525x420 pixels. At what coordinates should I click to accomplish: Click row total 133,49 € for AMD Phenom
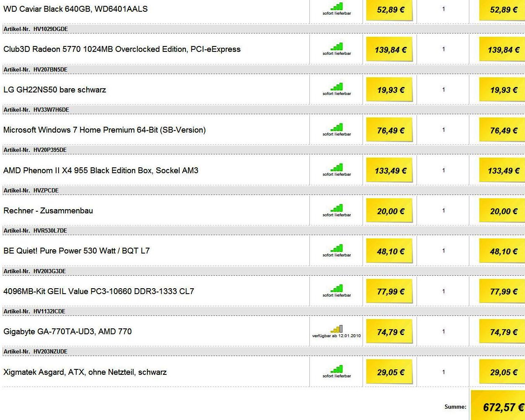[502, 170]
